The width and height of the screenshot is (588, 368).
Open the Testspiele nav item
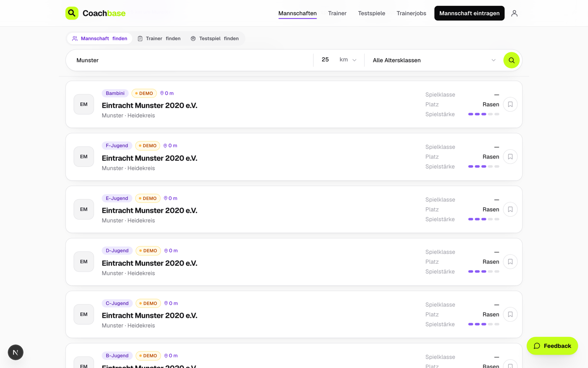[372, 13]
